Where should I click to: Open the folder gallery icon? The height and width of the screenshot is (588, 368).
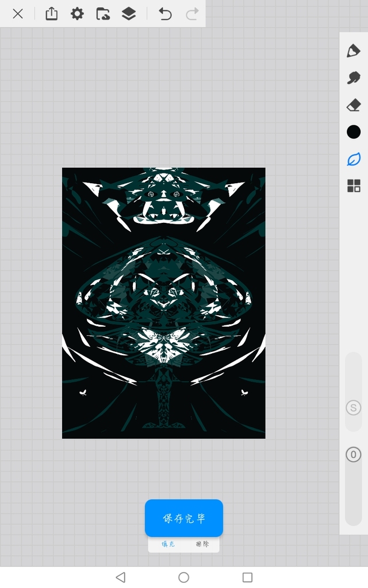[x=103, y=14]
